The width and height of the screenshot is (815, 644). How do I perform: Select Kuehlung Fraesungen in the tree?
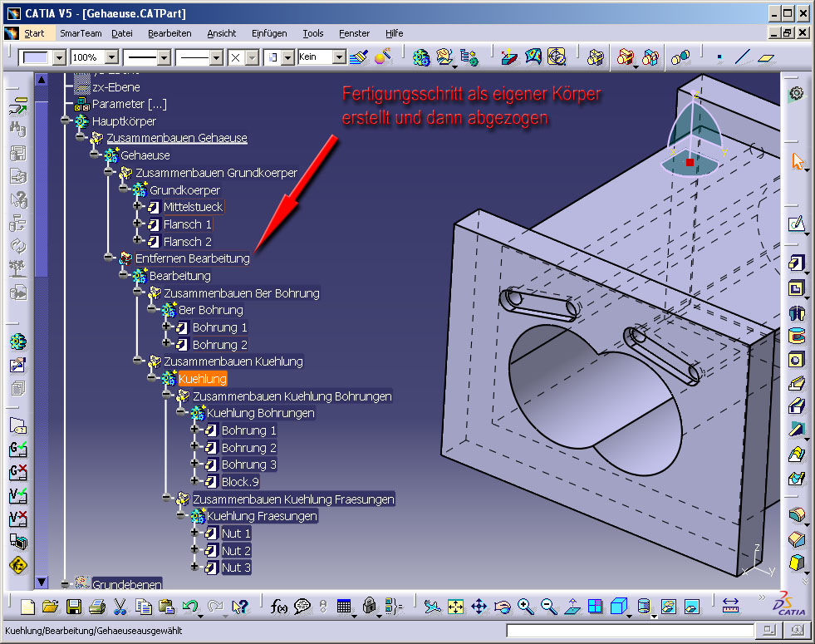click(x=262, y=516)
